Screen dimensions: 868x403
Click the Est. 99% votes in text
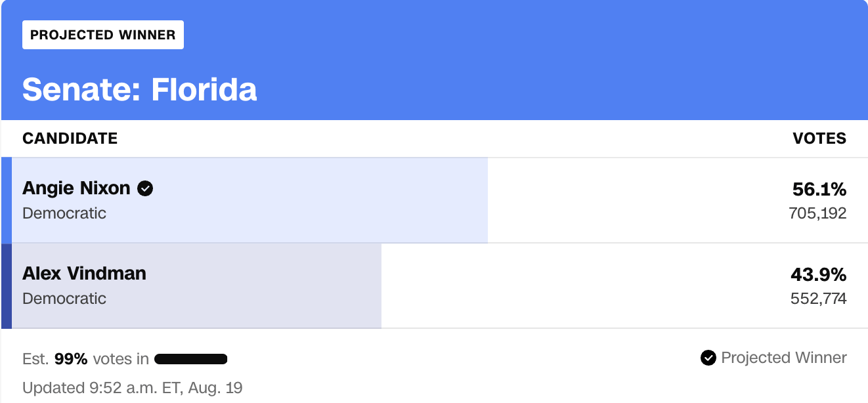pyautogui.click(x=85, y=359)
